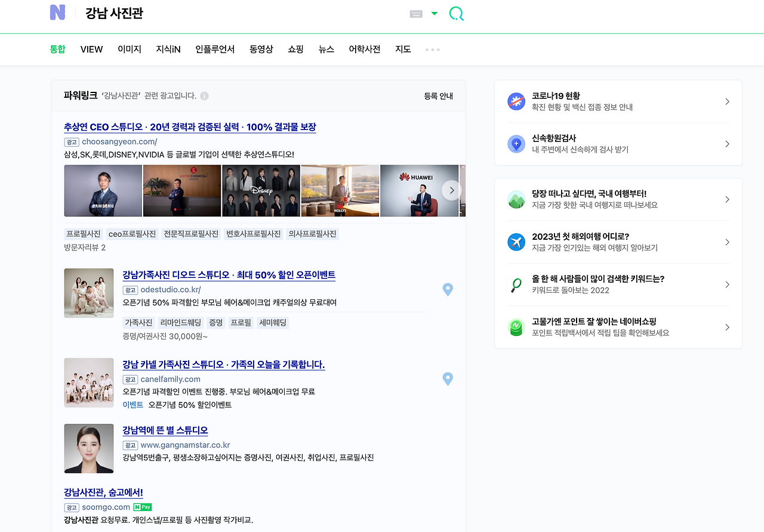Screen dimensions: 764x532
Task: Open the 뉴스 tab
Action: 326,50
